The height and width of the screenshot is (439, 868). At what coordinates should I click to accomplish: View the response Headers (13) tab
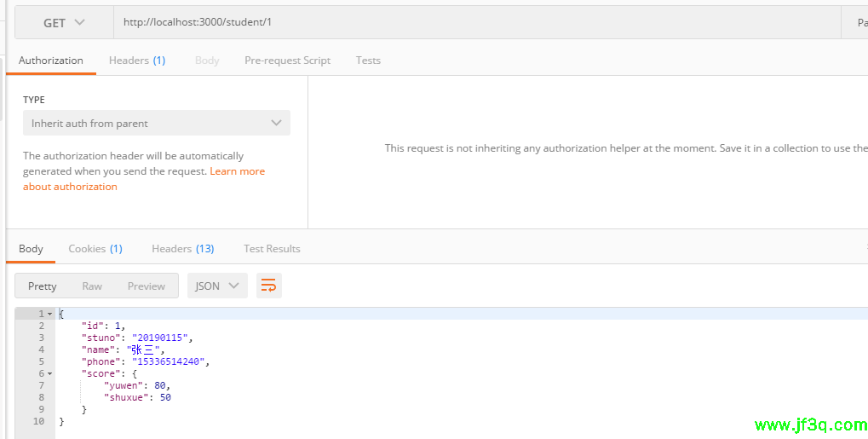[x=182, y=249]
